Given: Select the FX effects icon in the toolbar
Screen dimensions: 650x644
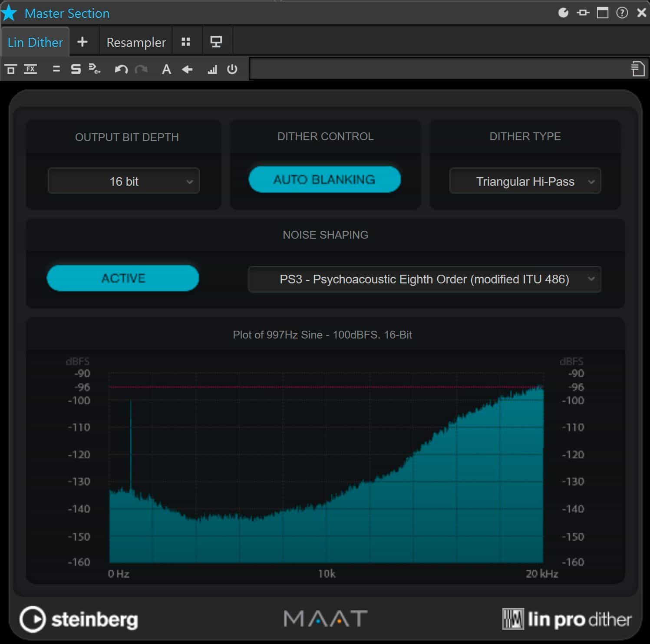Looking at the screenshot, I should click(x=30, y=69).
